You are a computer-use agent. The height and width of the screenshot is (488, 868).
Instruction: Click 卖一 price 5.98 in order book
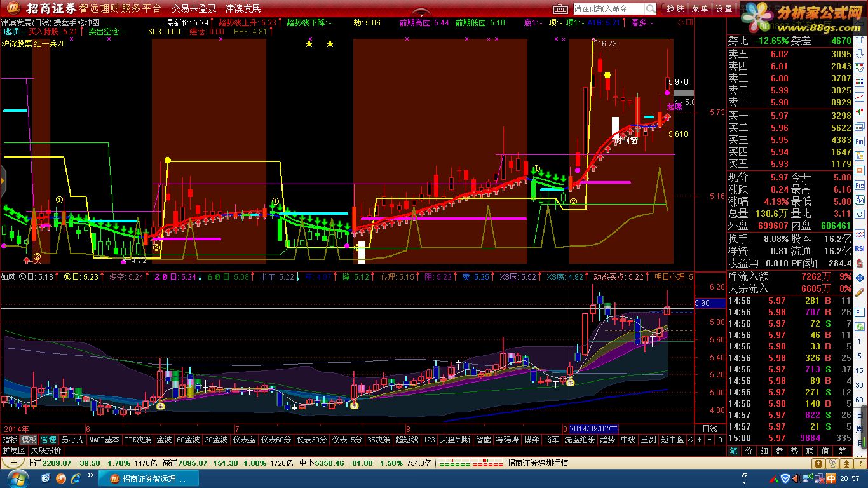(779, 102)
